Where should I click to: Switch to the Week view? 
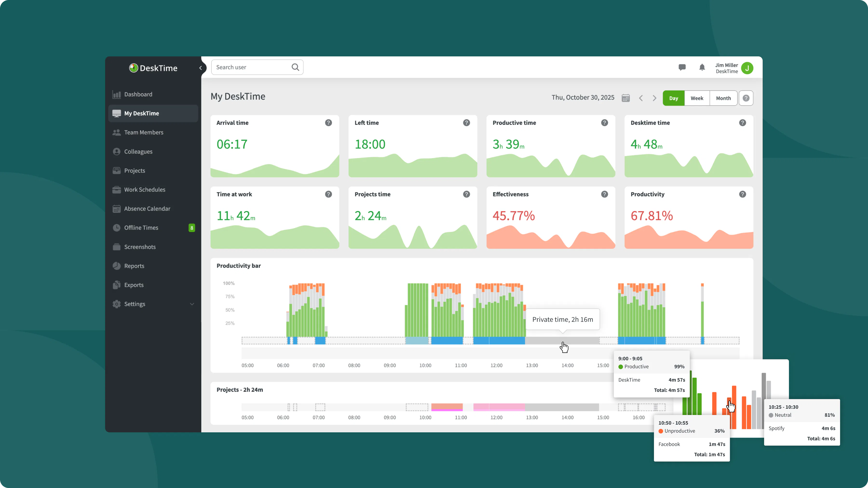pyautogui.click(x=697, y=98)
